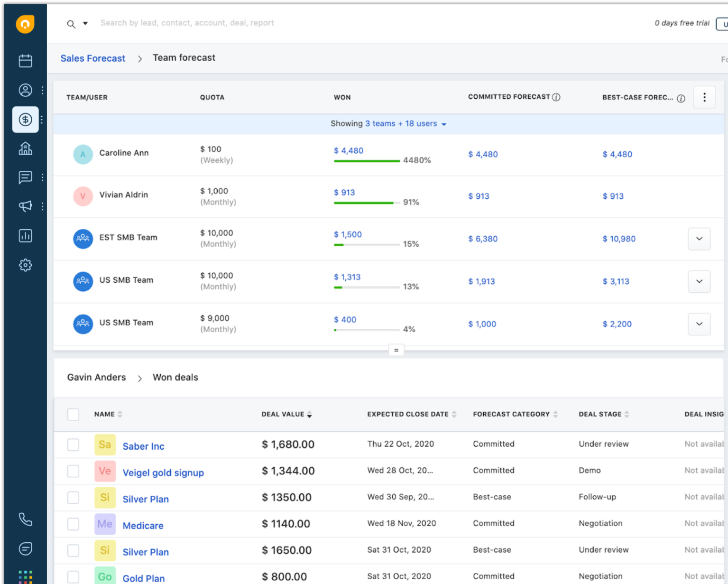728x584 pixels.
Task: Open the forecast table three-dot options menu
Action: pyautogui.click(x=704, y=97)
